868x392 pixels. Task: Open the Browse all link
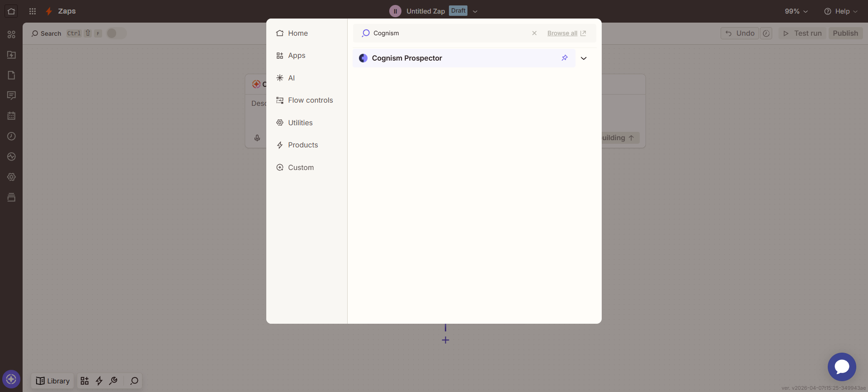(x=562, y=33)
